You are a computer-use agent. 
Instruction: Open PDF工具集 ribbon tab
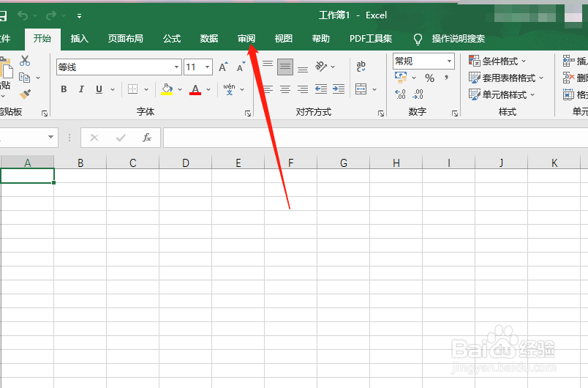[x=371, y=38]
